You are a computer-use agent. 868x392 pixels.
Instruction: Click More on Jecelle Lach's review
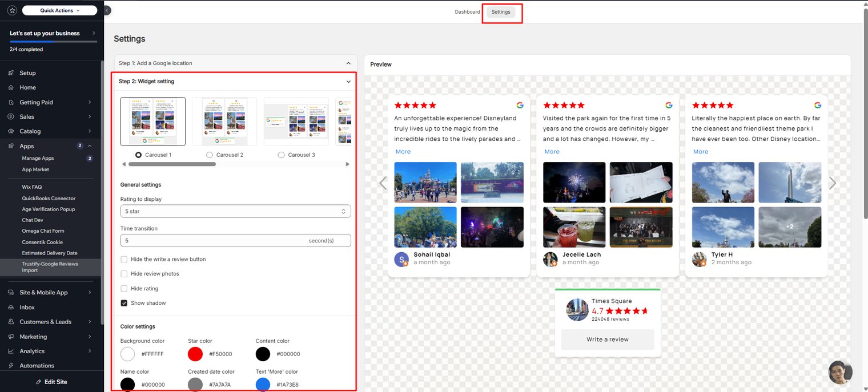pos(552,152)
